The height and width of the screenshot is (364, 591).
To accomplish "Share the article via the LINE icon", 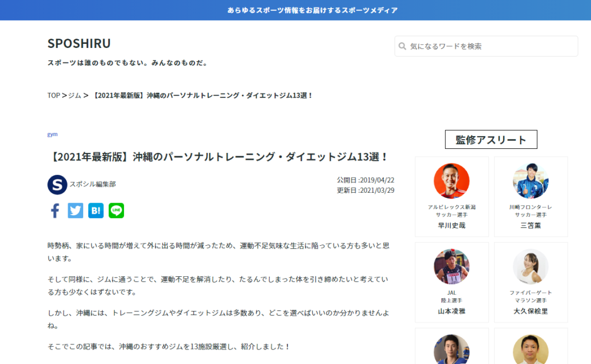I will 116,211.
